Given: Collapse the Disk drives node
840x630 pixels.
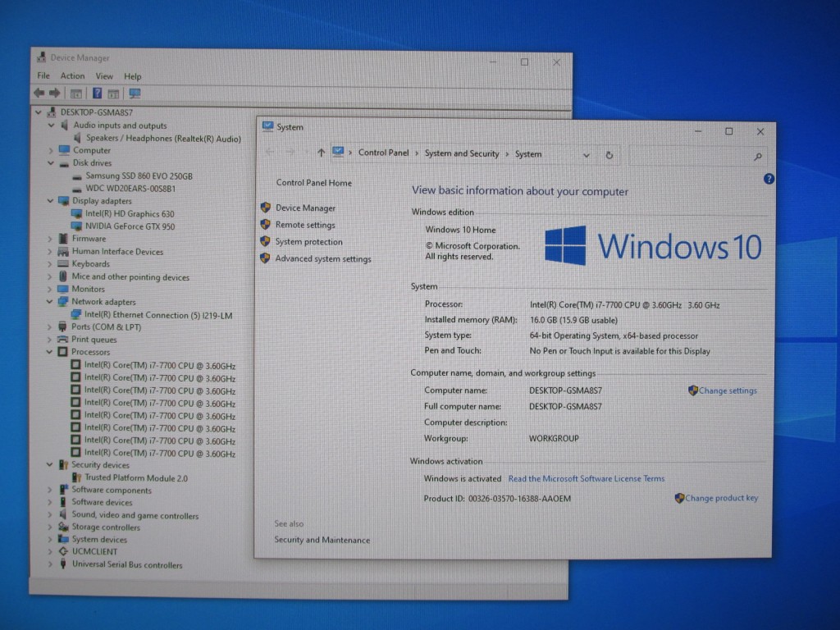Looking at the screenshot, I should point(51,163).
